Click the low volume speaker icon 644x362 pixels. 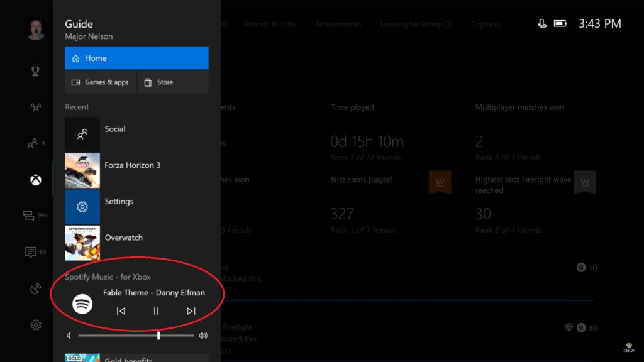[x=69, y=336]
